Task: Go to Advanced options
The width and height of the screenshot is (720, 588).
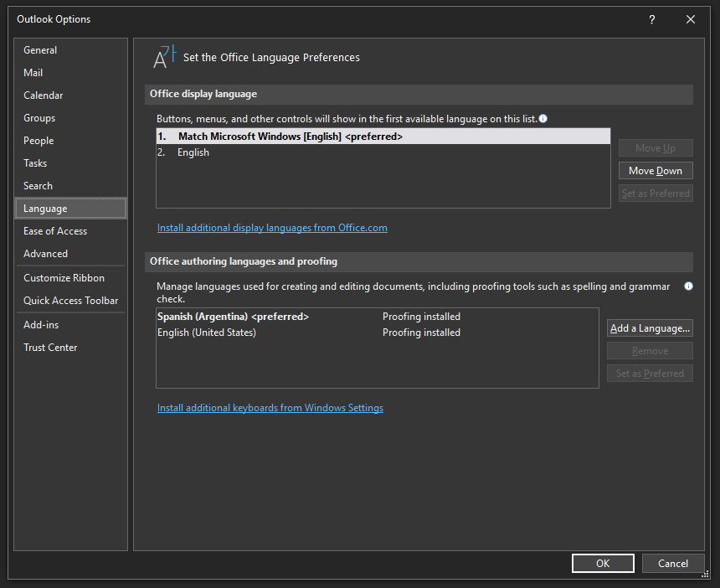Action: (70, 254)
